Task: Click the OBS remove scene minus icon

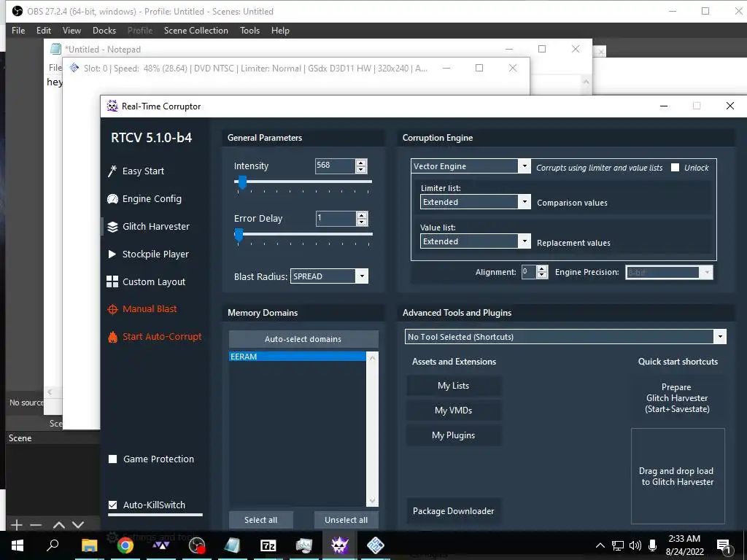Action: point(36,525)
